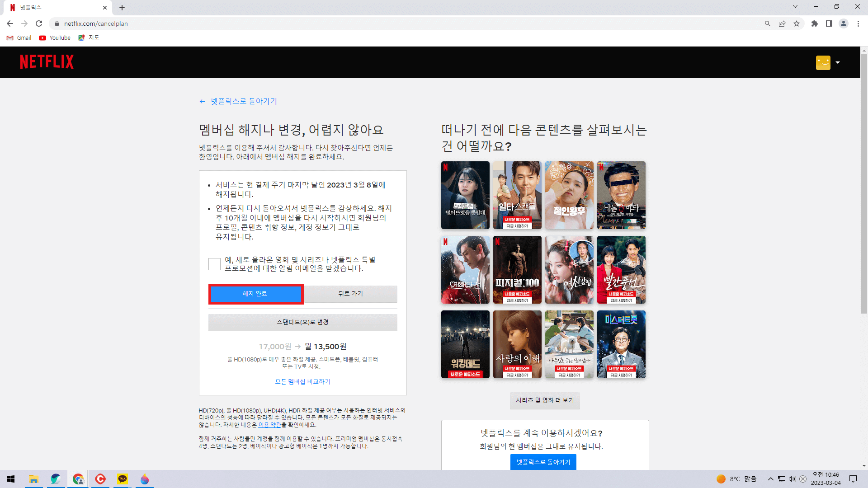868x488 pixels.
Task: Open Chrome from the taskbar
Action: click(78, 479)
